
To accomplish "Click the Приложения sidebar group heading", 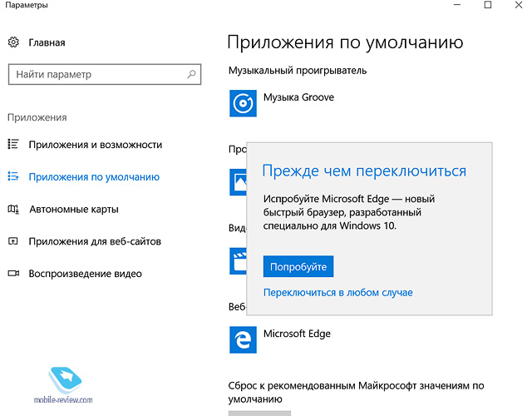I will click(37, 117).
